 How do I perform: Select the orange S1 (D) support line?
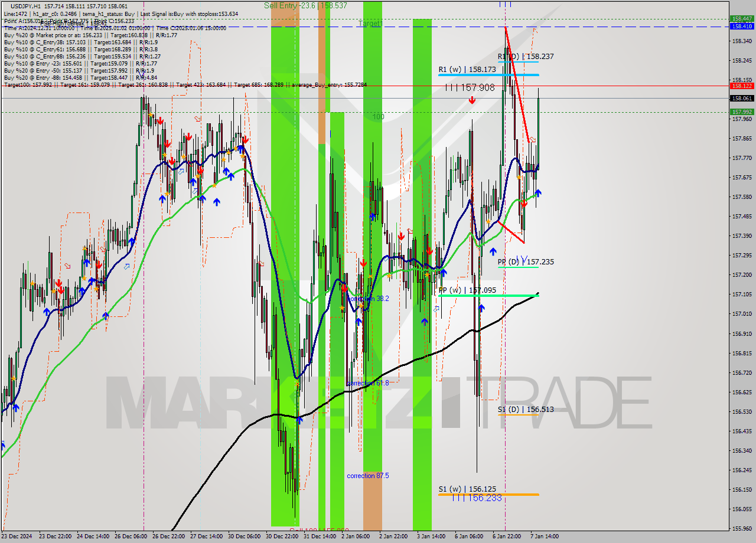coord(518,414)
